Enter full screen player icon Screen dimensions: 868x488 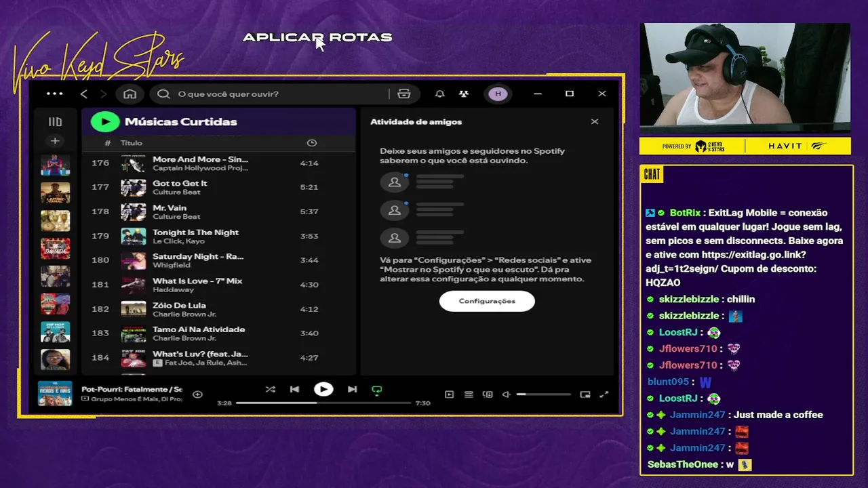point(604,394)
